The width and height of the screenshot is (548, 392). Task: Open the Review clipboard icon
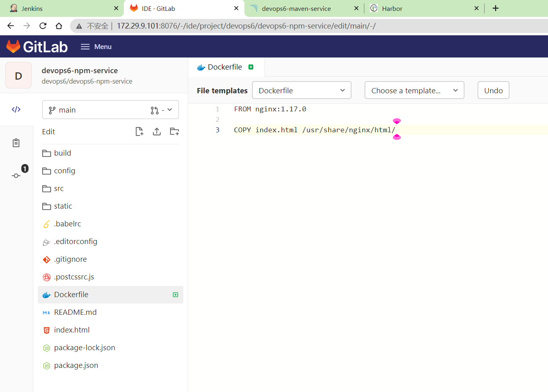coord(16,143)
